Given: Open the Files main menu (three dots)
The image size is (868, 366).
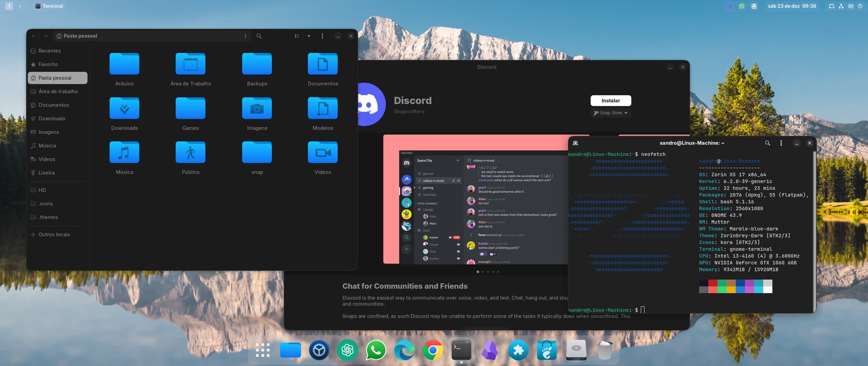Looking at the screenshot, I should 322,36.
